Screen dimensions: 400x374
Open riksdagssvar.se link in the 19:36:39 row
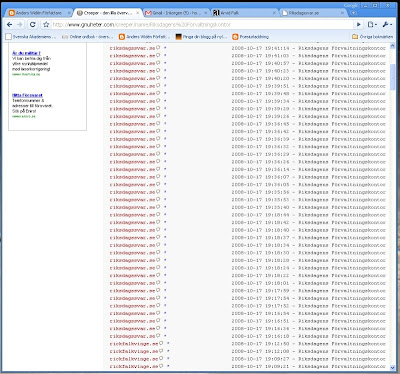click(133, 139)
